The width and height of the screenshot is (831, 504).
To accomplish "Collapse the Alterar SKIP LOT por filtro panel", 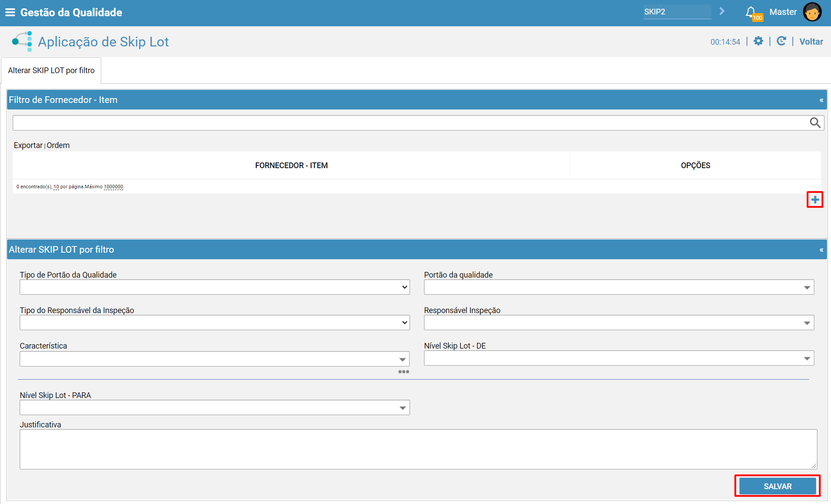I will tap(821, 250).
